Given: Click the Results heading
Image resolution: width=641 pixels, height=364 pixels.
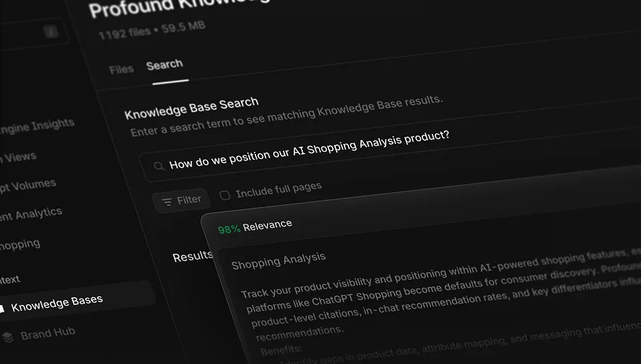Looking at the screenshot, I should (193, 257).
